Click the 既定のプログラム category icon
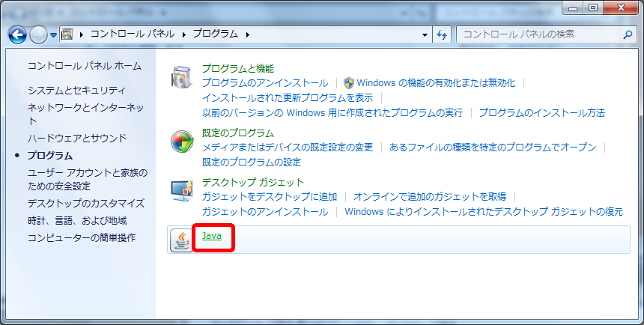This screenshot has width=644, height=325. click(182, 142)
